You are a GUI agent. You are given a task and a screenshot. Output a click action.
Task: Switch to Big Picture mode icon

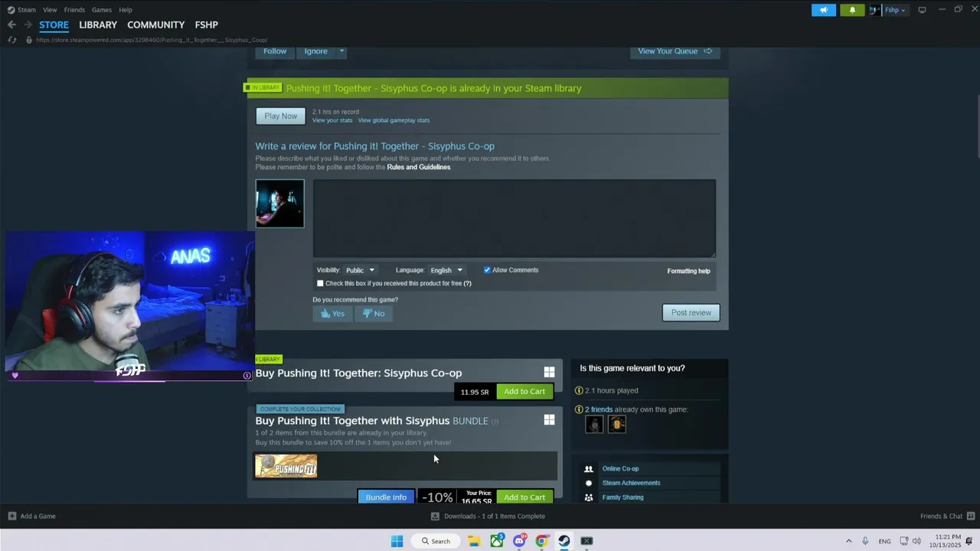tap(922, 10)
